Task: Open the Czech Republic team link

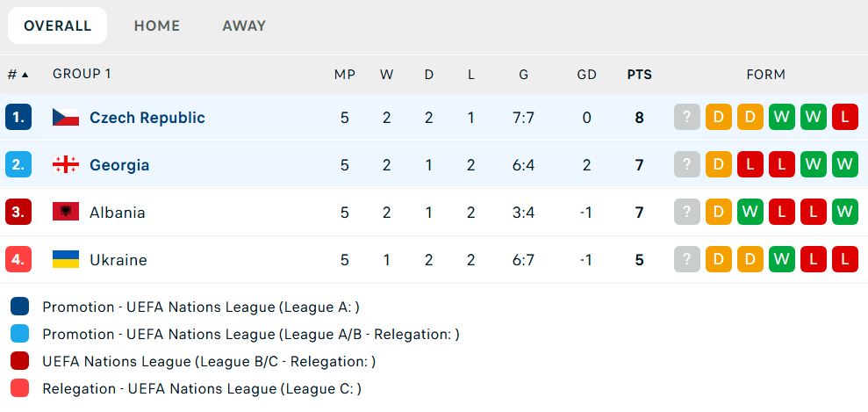Action: coord(147,118)
